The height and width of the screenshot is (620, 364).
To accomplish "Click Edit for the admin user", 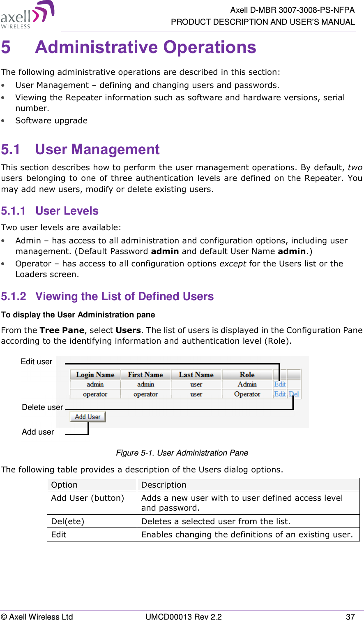I will [279, 384].
